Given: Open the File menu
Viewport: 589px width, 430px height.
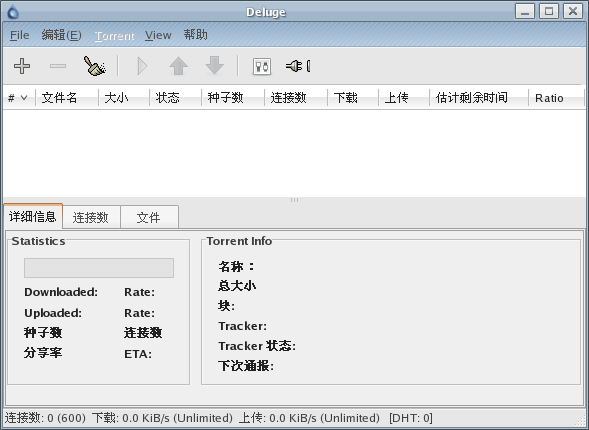Looking at the screenshot, I should [20, 35].
